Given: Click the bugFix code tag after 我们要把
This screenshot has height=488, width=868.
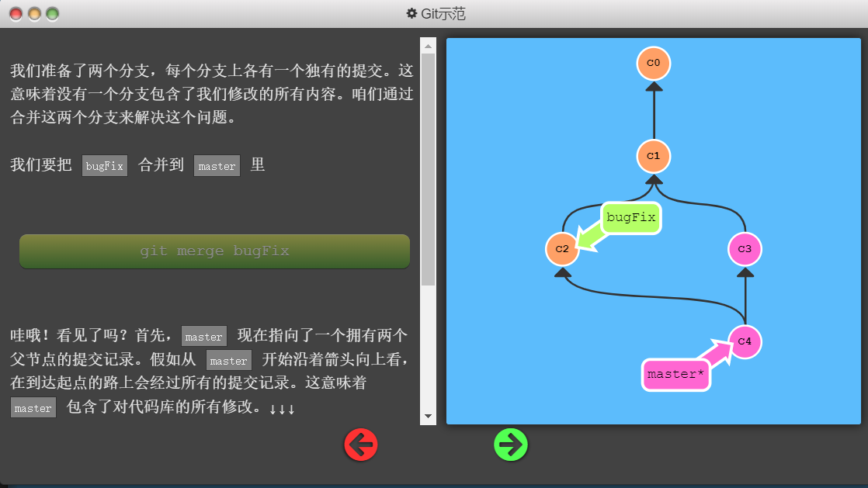Looking at the screenshot, I should tap(105, 166).
